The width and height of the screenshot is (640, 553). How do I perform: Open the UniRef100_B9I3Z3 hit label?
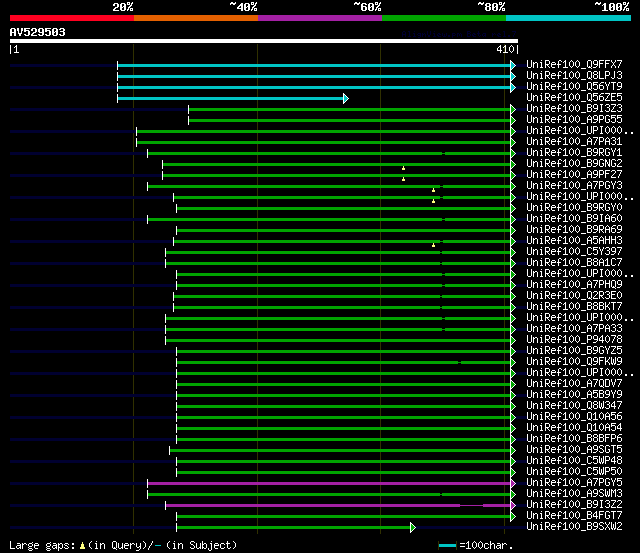coord(574,108)
